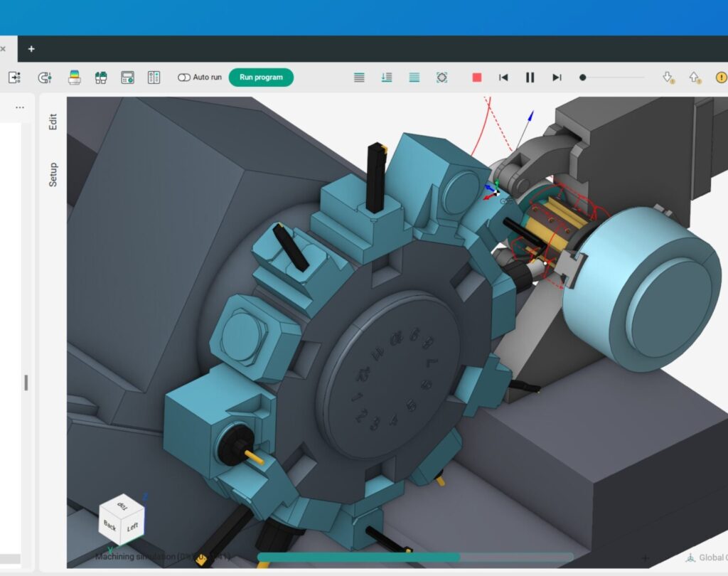
Task: Pause the machining simulation
Action: click(530, 78)
